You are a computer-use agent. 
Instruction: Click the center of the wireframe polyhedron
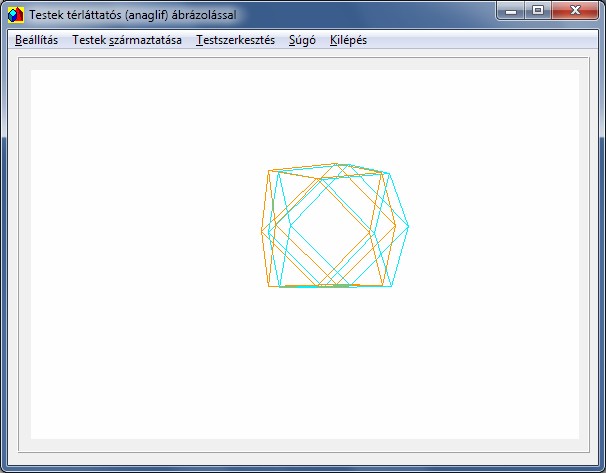pos(334,227)
